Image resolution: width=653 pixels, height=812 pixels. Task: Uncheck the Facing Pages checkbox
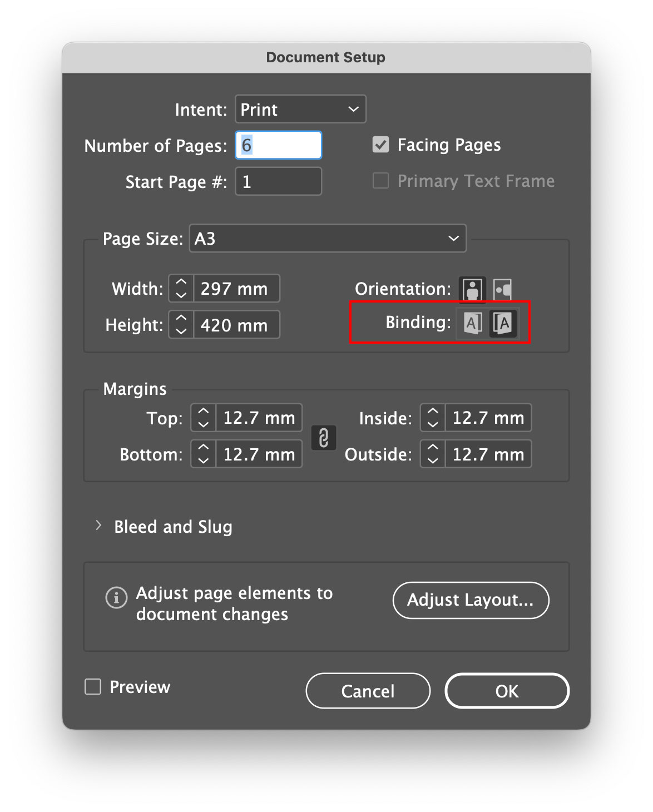pyautogui.click(x=380, y=145)
